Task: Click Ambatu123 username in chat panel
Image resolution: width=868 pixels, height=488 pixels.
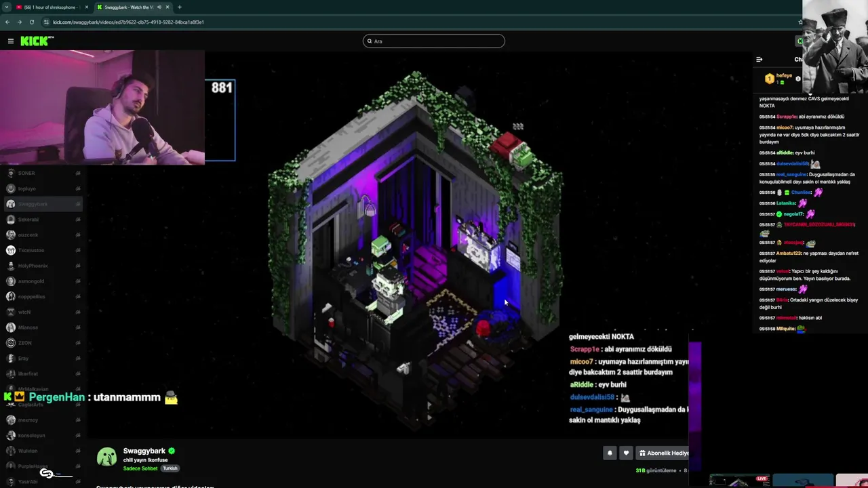Action: click(x=789, y=253)
